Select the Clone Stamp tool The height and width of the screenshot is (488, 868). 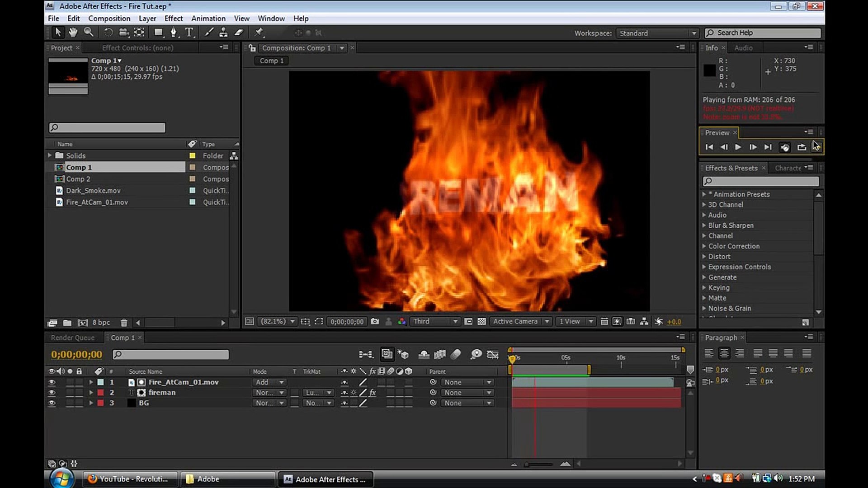coord(223,33)
